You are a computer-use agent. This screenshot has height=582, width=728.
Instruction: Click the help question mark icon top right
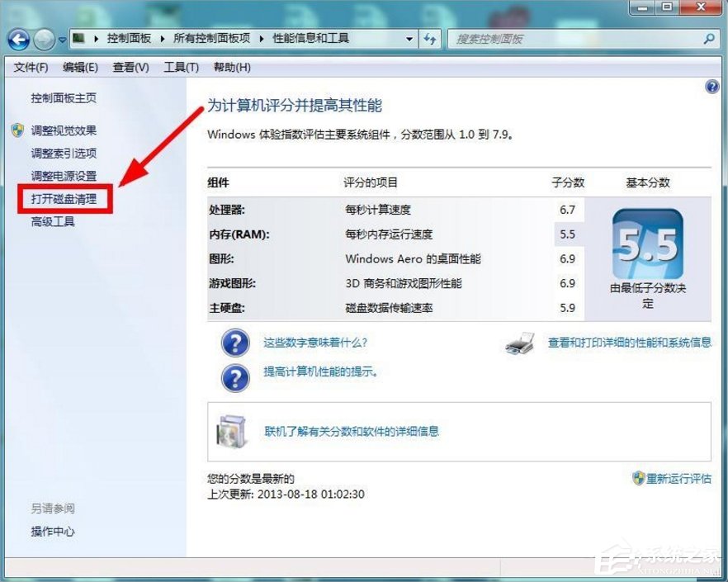pos(711,87)
